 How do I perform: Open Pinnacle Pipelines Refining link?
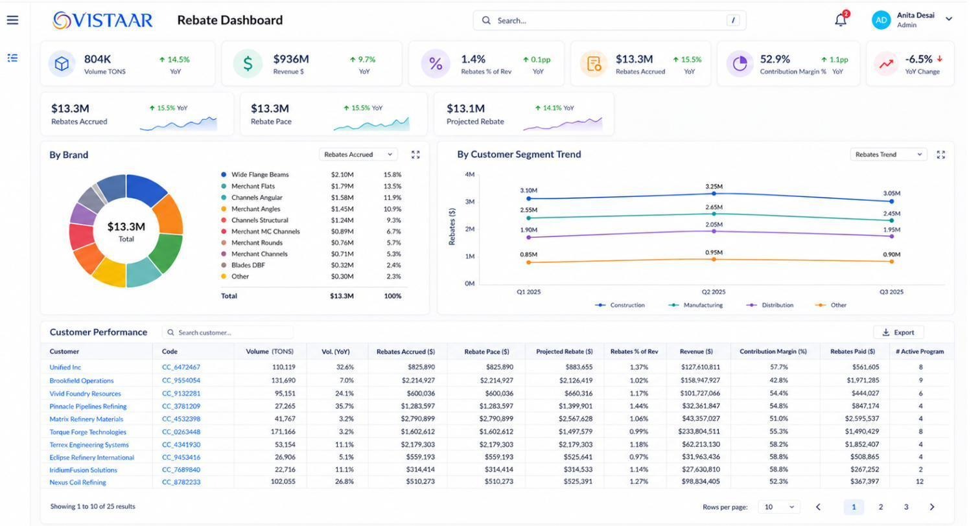[88, 407]
